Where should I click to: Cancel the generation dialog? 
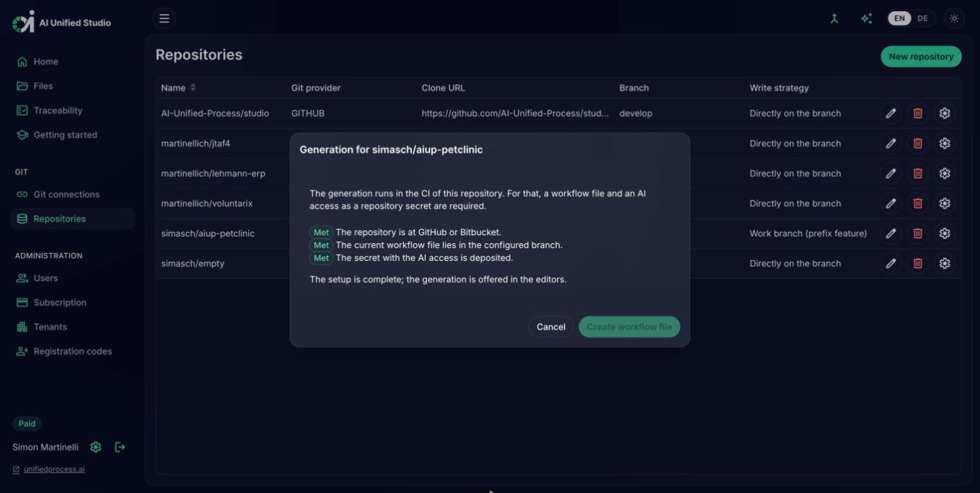(x=551, y=327)
